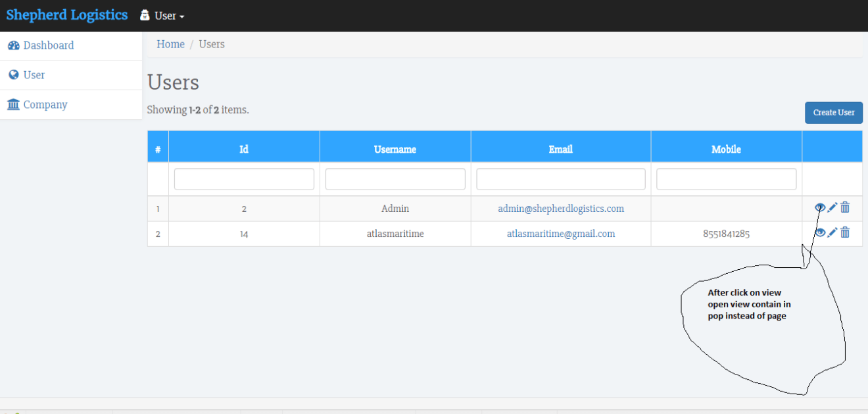Click inside the Mobile filter input field

click(726, 178)
